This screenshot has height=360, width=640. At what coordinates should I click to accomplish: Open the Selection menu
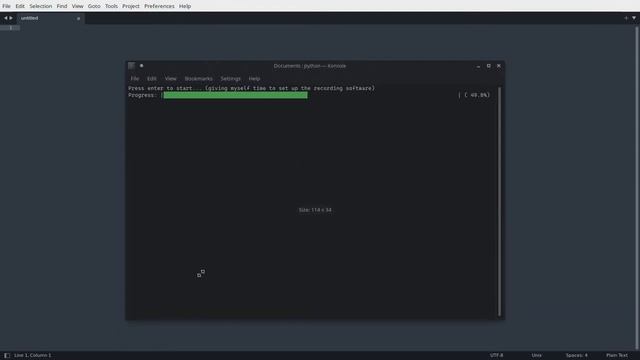point(40,6)
